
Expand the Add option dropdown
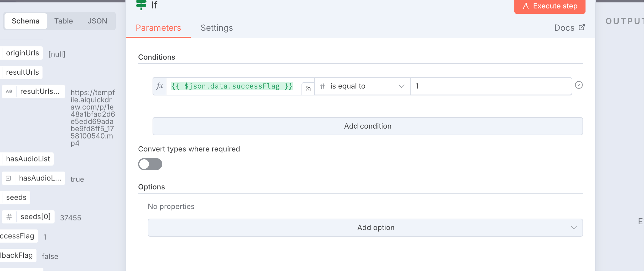click(x=365, y=228)
